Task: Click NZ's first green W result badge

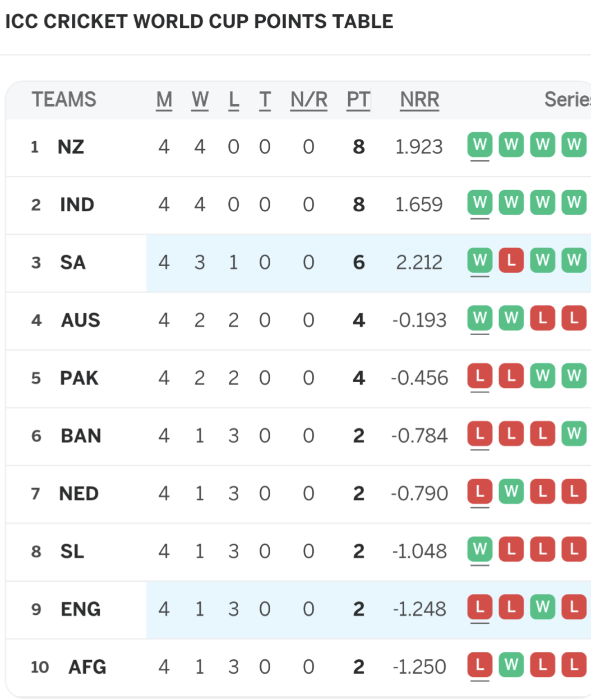Action: (x=480, y=145)
